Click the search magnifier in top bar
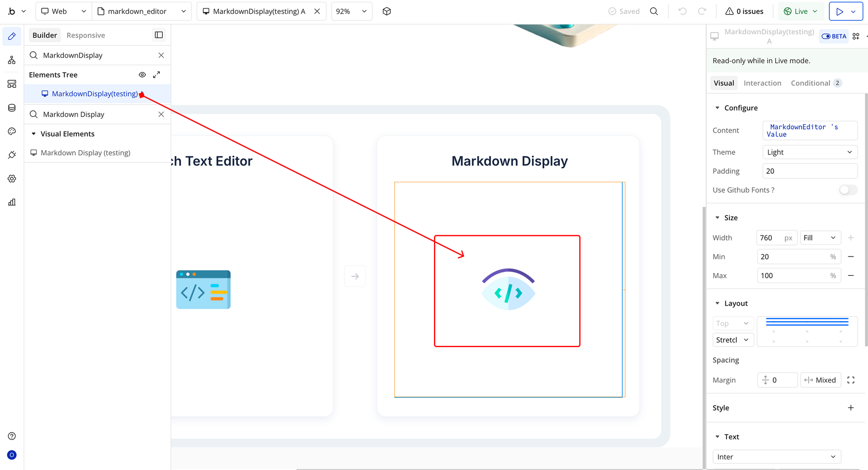The height and width of the screenshot is (470, 868). tap(654, 11)
